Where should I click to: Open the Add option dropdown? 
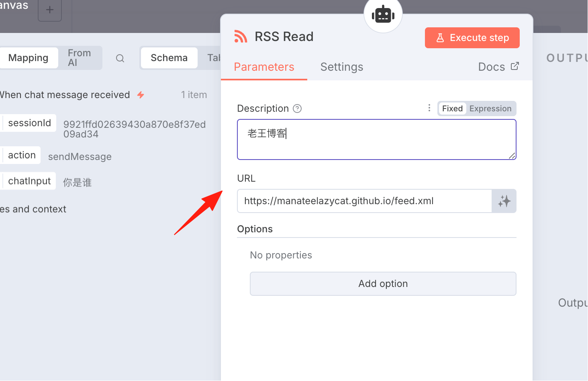[383, 284]
